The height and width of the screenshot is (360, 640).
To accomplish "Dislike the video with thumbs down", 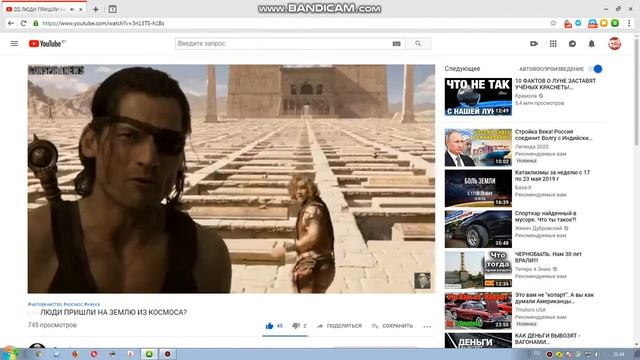I will [296, 326].
